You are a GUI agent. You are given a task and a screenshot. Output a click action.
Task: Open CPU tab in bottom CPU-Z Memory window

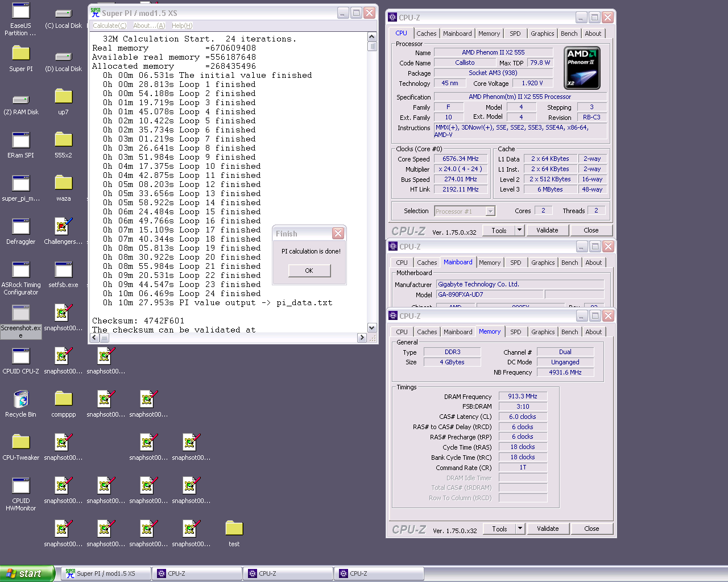pyautogui.click(x=402, y=332)
